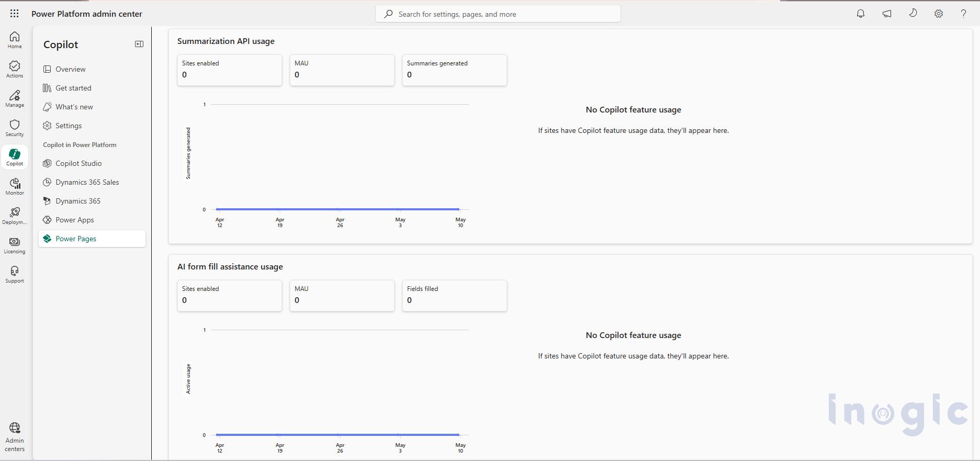Open Deployment in the left rail
980x461 pixels.
pyautogui.click(x=15, y=216)
